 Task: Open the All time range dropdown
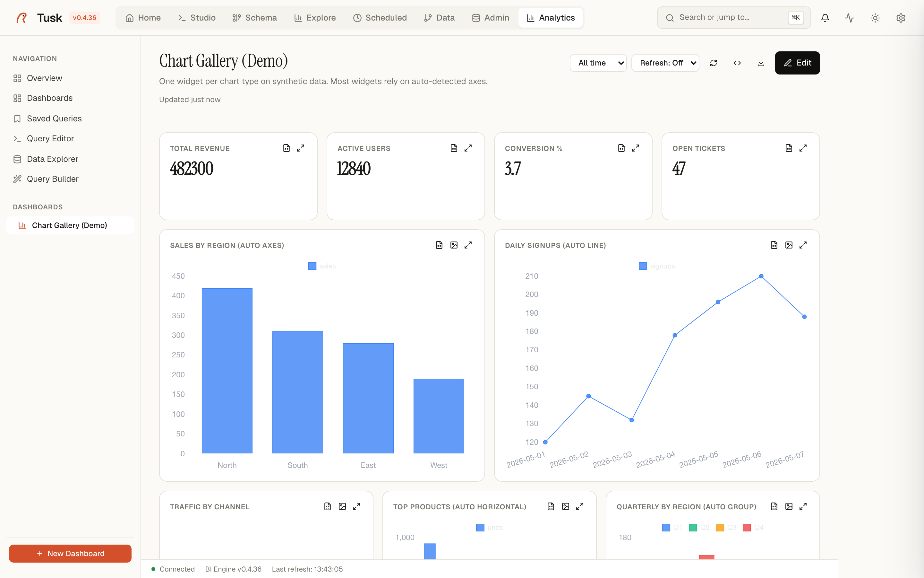pyautogui.click(x=598, y=63)
